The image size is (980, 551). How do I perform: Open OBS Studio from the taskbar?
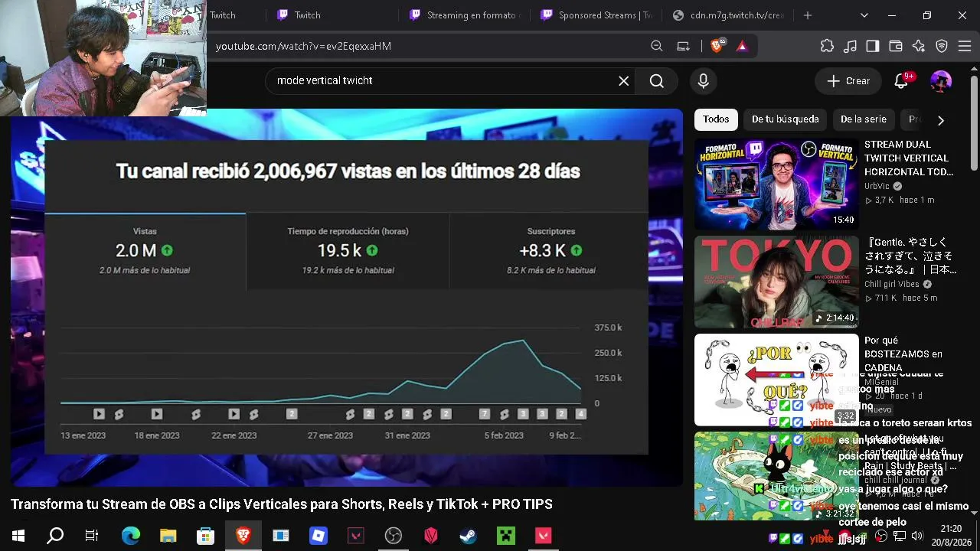point(393,536)
